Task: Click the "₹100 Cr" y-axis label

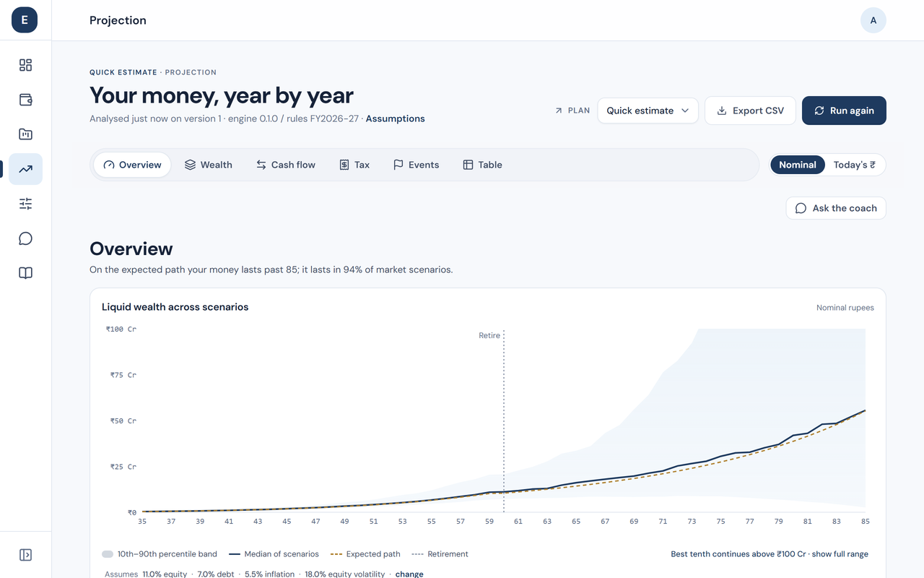Action: coord(121,329)
